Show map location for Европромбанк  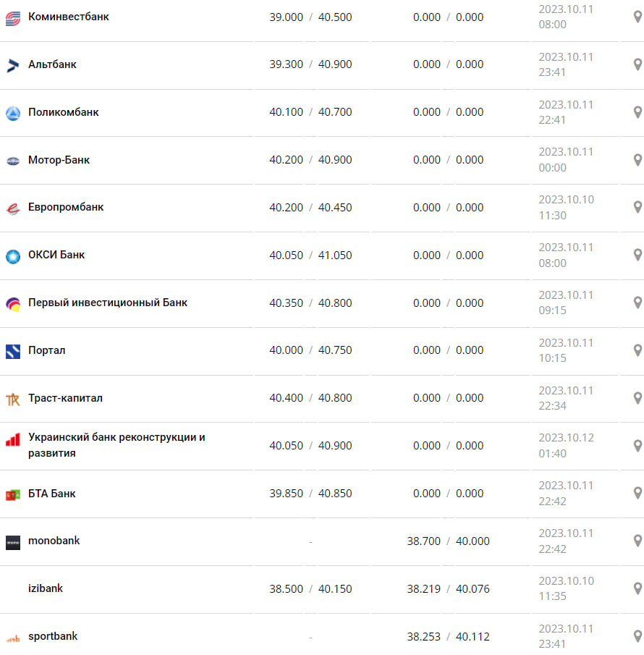click(x=637, y=207)
